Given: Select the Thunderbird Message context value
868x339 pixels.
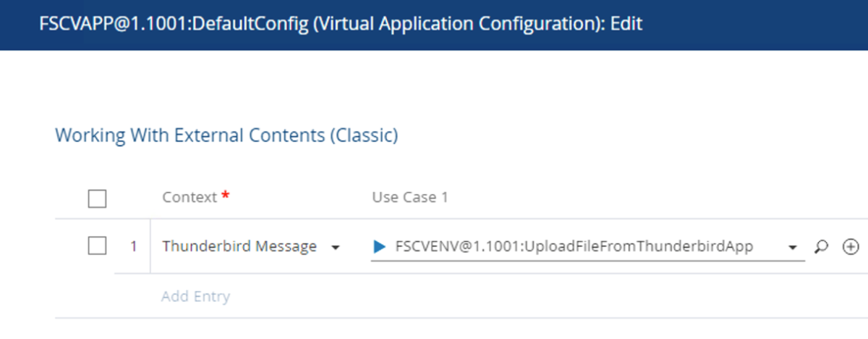Looking at the screenshot, I should [239, 246].
